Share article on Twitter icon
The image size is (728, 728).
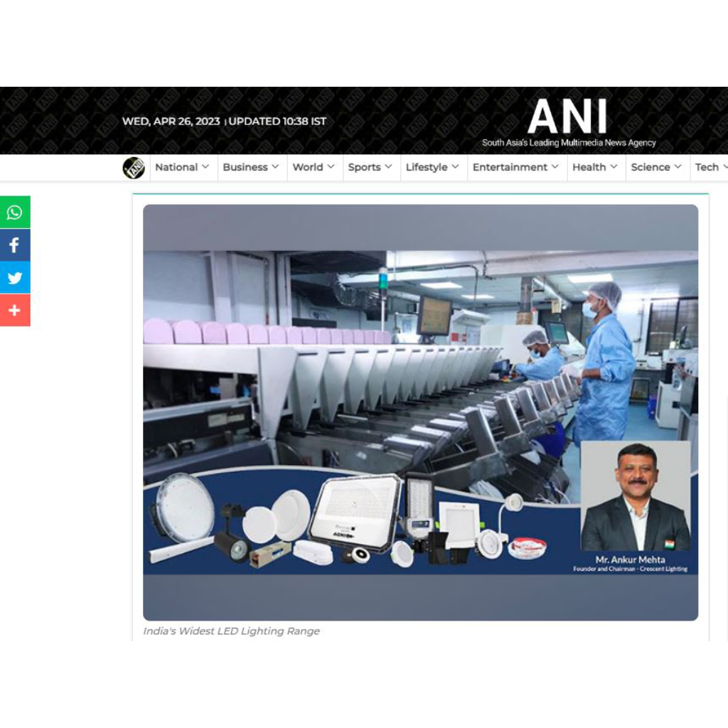tap(15, 278)
